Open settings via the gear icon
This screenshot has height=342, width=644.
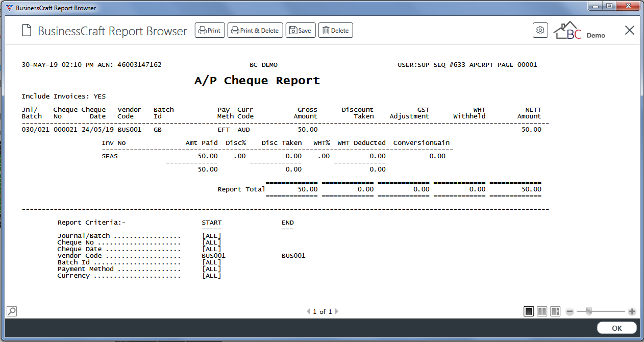coord(540,30)
